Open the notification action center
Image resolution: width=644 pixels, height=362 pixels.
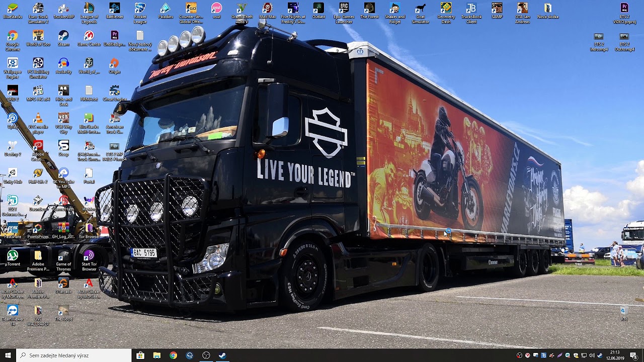634,355
